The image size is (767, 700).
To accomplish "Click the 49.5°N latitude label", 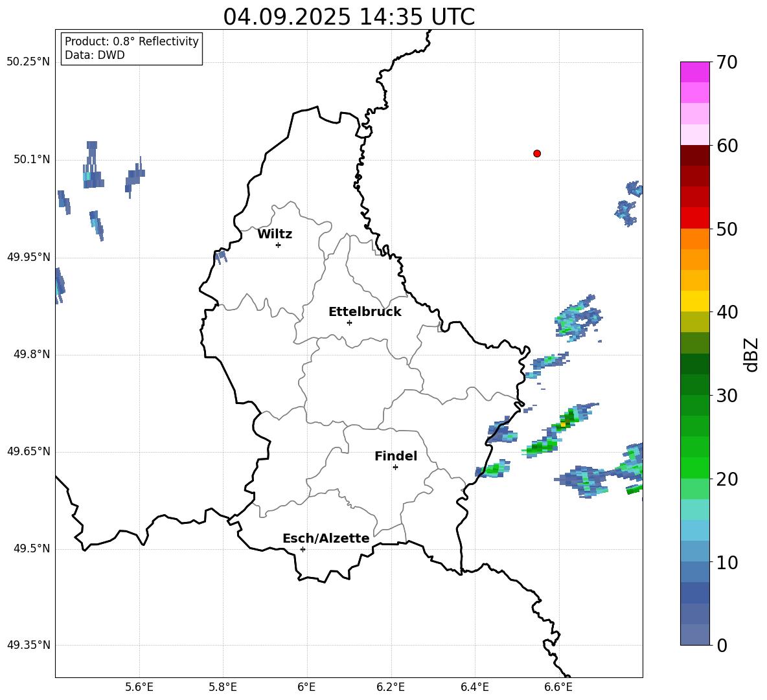I will click(x=32, y=548).
